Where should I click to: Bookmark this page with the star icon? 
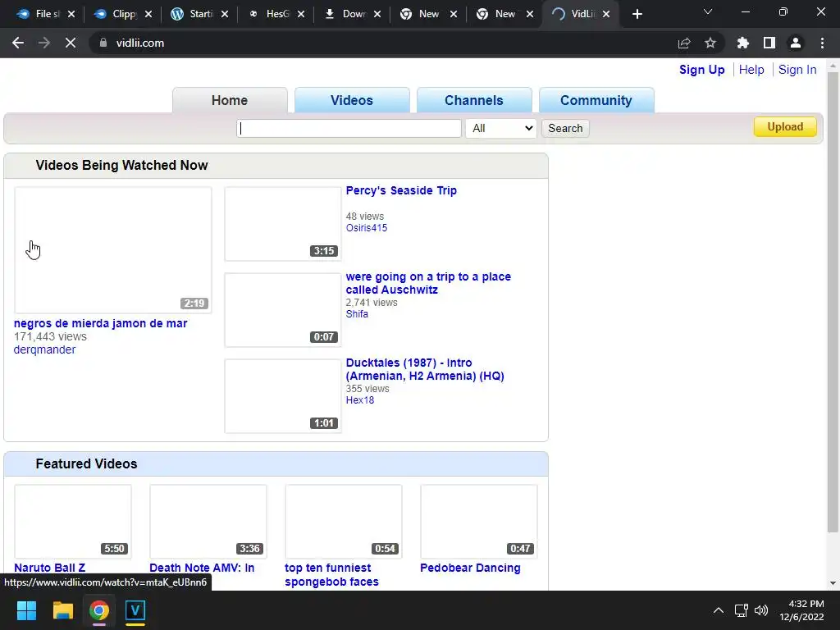click(710, 43)
